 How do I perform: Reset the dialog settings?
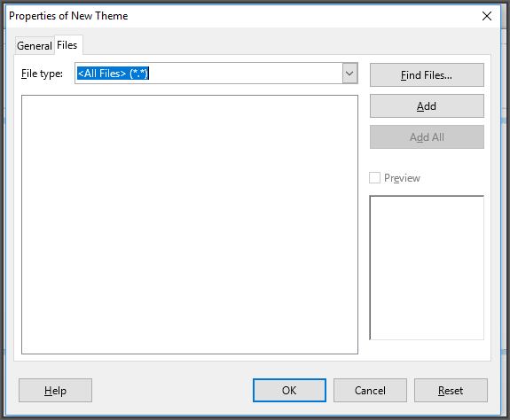click(x=451, y=390)
